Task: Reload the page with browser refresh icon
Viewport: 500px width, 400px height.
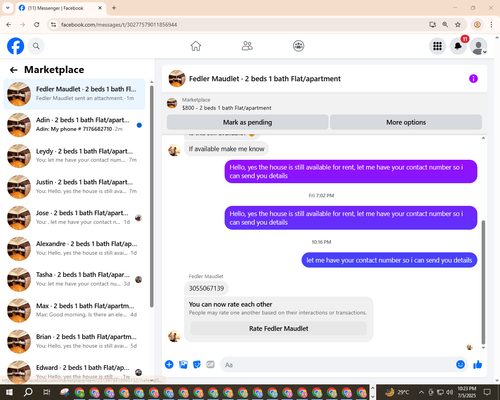Action: point(37,25)
